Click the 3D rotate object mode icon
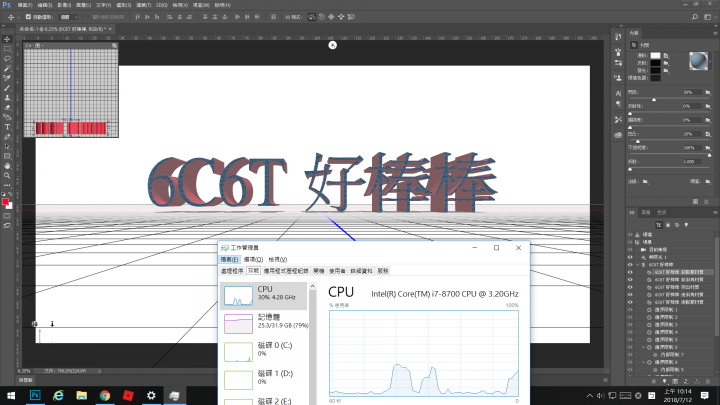The width and height of the screenshot is (720, 405). [311, 17]
